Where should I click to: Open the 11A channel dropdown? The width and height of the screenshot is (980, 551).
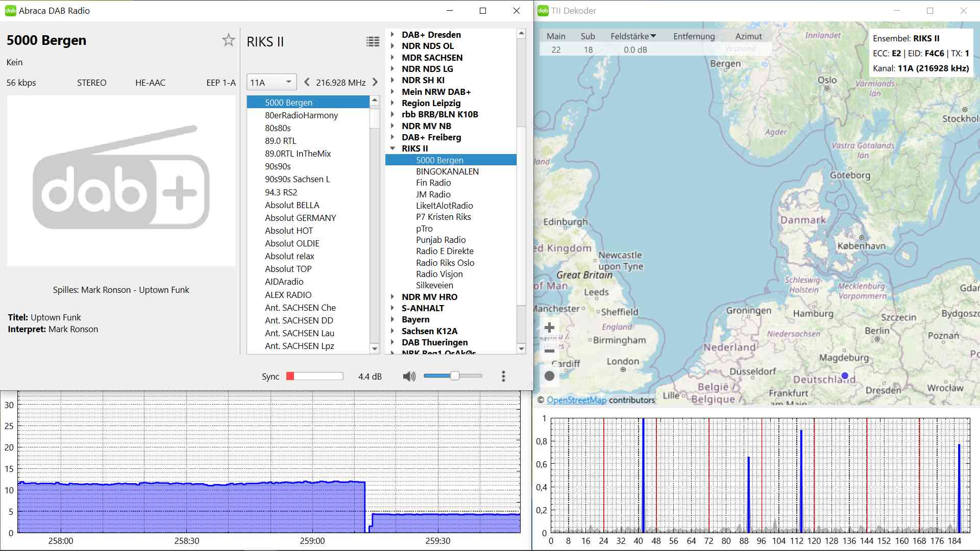click(x=271, y=82)
